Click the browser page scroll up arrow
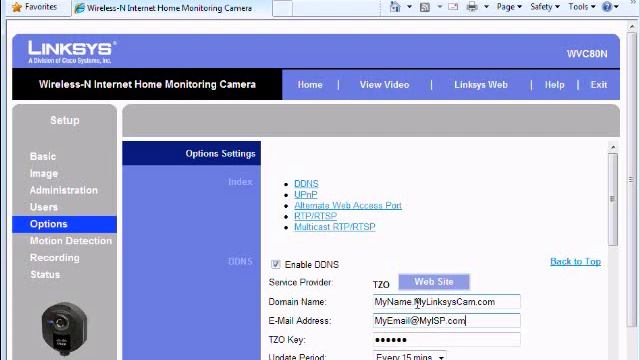640x360 pixels. coord(631,27)
